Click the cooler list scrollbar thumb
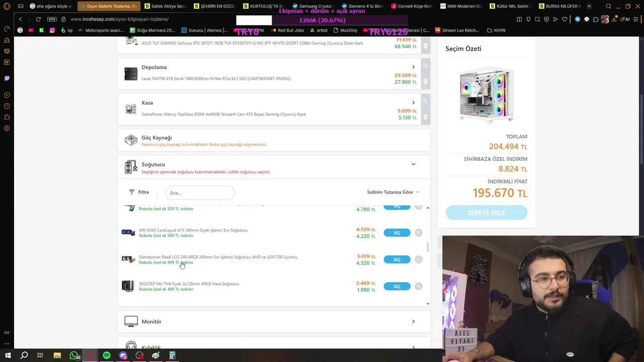Image resolution: width=644 pixels, height=362 pixels. 428,247
